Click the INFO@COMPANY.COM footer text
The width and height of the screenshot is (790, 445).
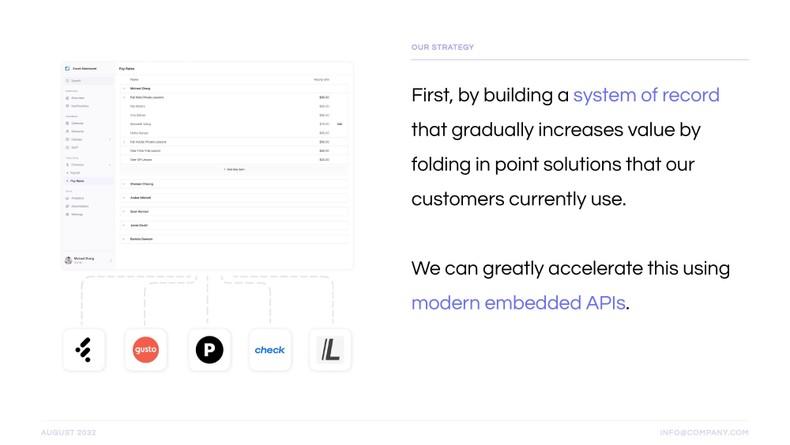coord(704,432)
